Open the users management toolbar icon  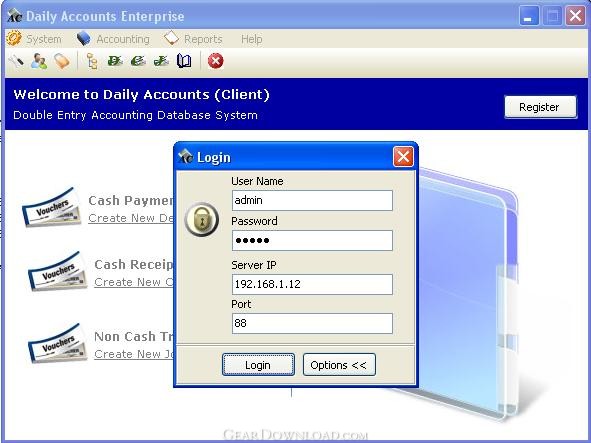[x=39, y=61]
